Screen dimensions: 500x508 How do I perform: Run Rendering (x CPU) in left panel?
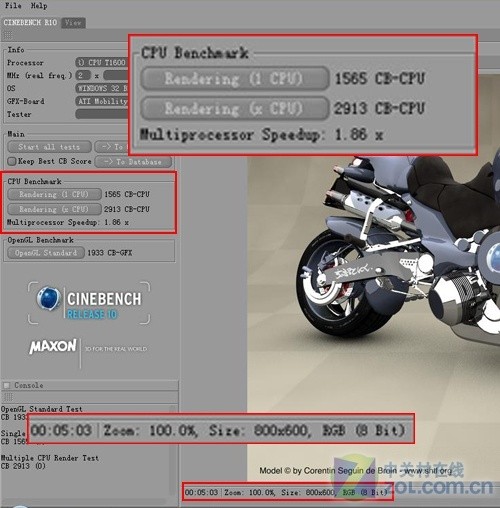(54, 209)
